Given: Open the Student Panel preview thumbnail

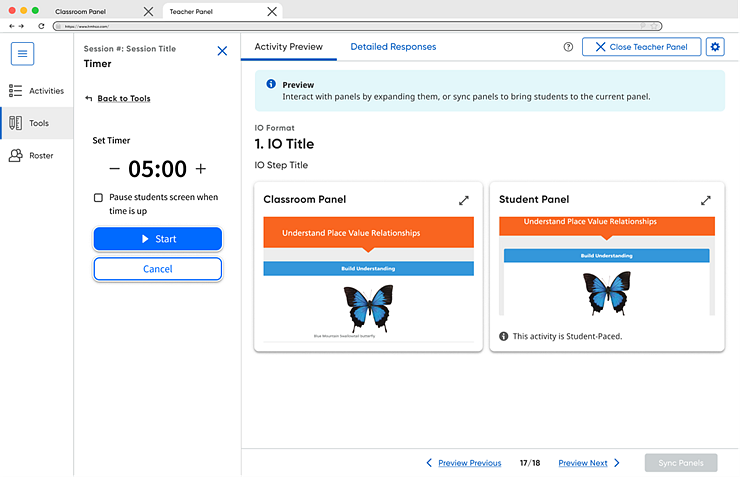Looking at the screenshot, I should [607, 266].
